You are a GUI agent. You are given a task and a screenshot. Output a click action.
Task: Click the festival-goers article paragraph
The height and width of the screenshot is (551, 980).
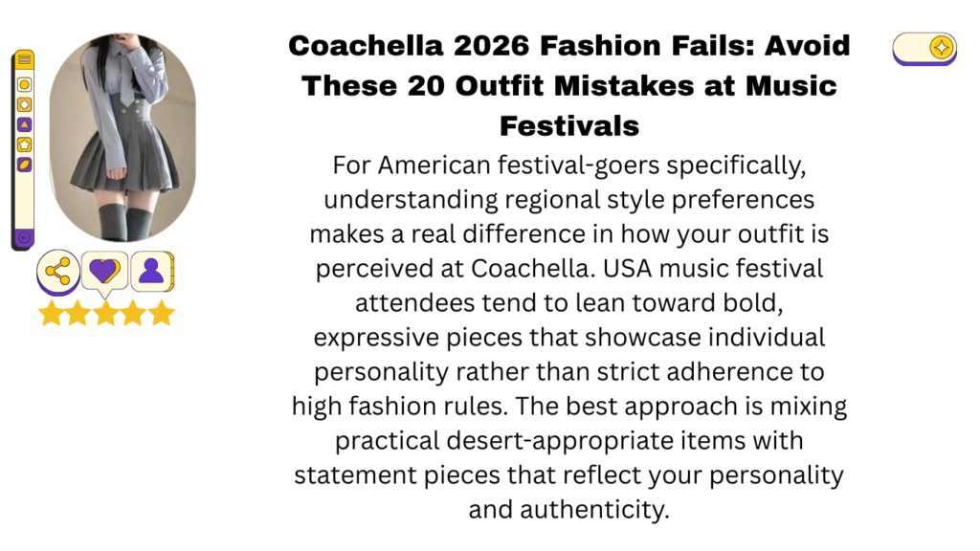569,337
